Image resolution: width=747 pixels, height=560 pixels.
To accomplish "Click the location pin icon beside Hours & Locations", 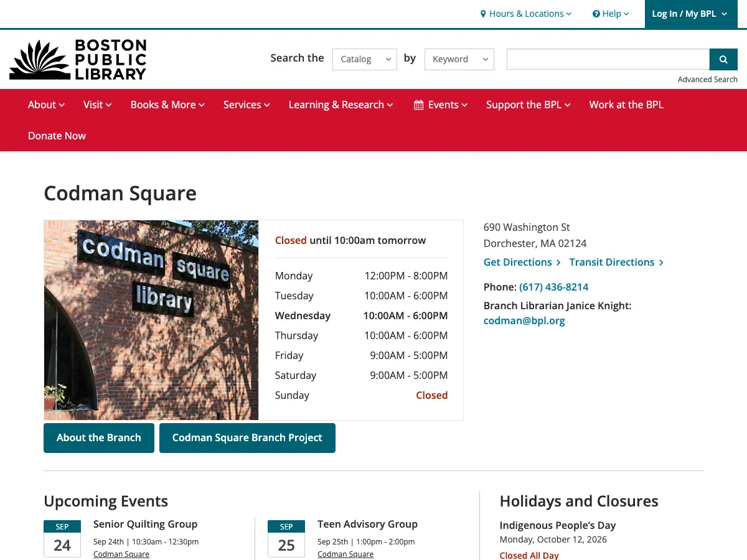I will (x=483, y=14).
